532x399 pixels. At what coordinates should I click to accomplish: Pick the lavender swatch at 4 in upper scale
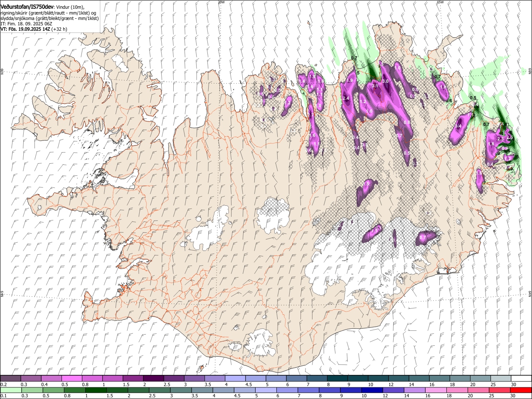pos(235,378)
